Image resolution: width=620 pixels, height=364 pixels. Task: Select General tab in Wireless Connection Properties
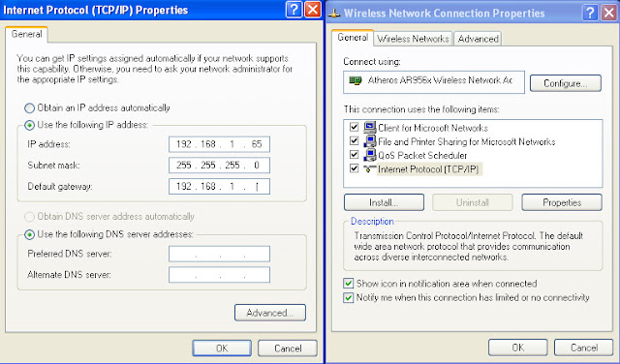point(353,38)
